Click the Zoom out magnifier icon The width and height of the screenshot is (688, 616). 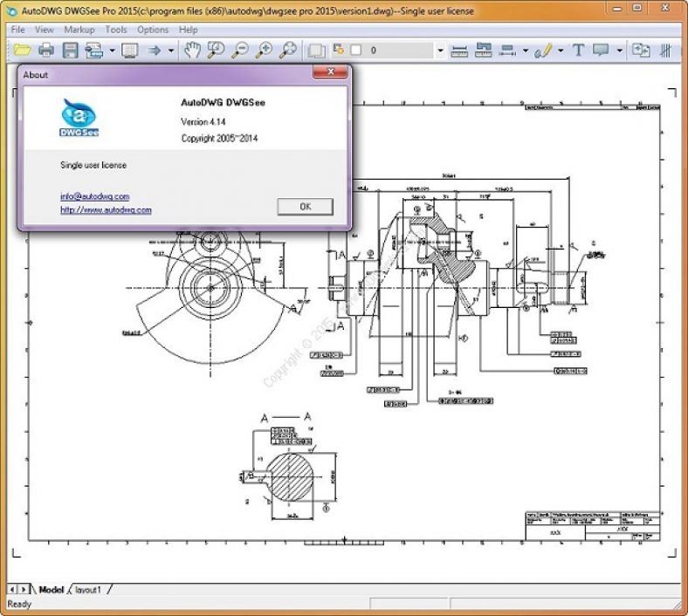tap(240, 50)
